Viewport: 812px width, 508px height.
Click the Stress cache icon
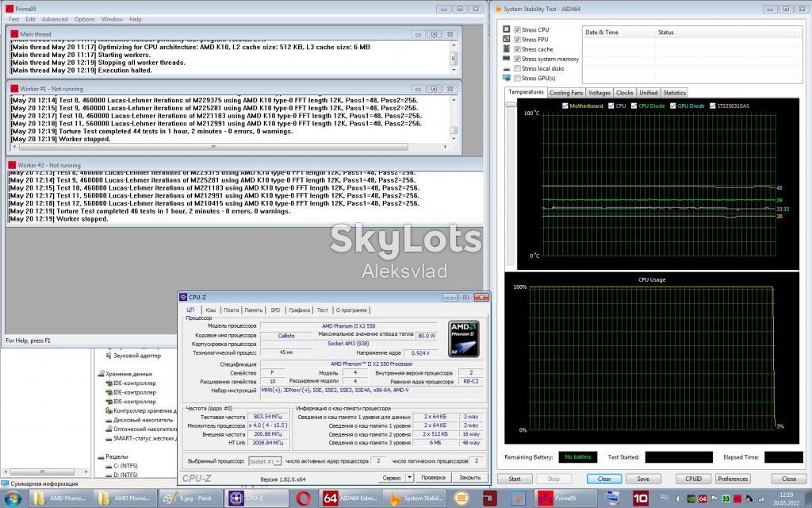[x=507, y=48]
